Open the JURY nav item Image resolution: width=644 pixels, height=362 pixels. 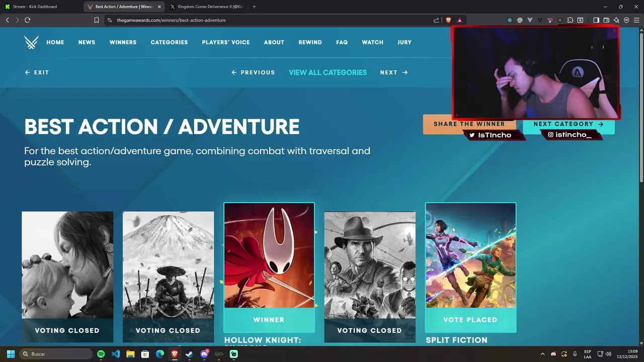click(405, 42)
